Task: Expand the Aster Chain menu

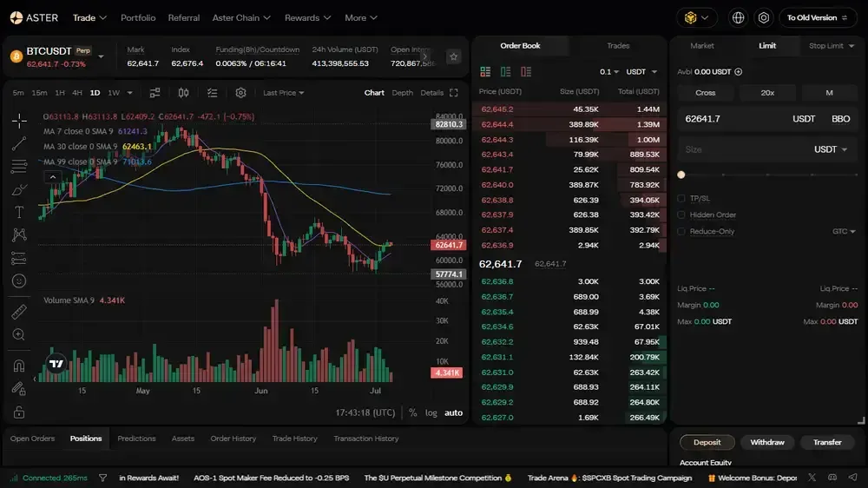Action: click(241, 17)
